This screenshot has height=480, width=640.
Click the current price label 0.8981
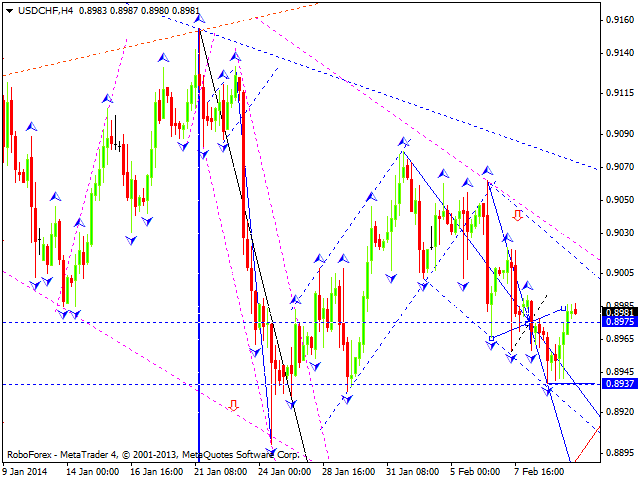[x=618, y=312]
